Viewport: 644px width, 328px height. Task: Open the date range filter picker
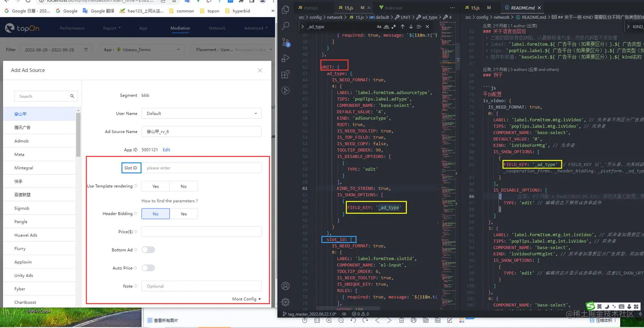pyautogui.click(x=56, y=49)
